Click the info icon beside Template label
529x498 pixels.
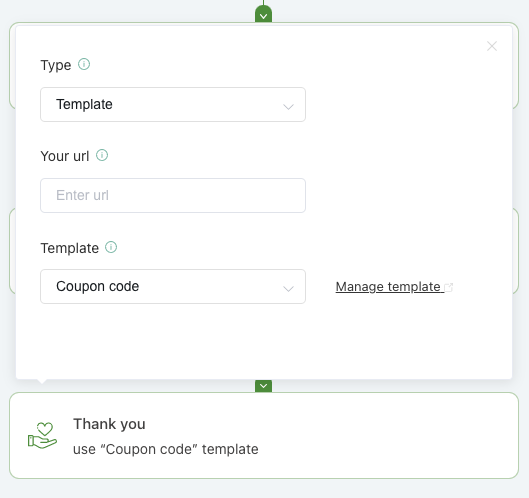(x=111, y=247)
